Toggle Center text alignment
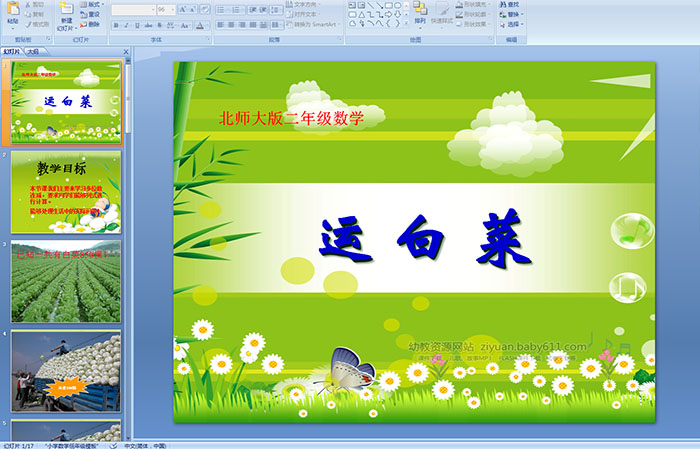Screen dimensions: 700x449 pyautogui.click(x=231, y=25)
